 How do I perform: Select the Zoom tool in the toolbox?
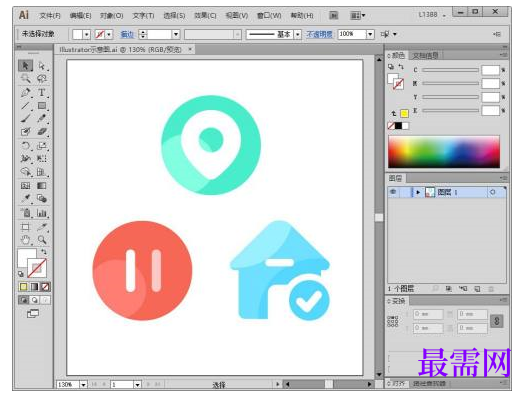(42, 240)
